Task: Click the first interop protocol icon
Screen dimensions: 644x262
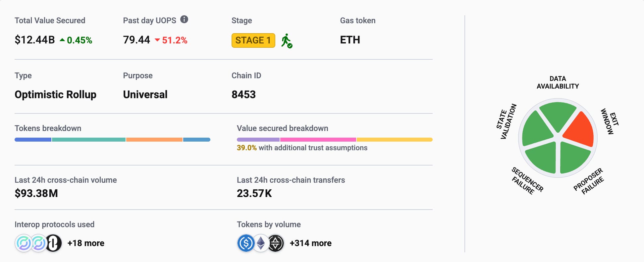Action: point(24,243)
